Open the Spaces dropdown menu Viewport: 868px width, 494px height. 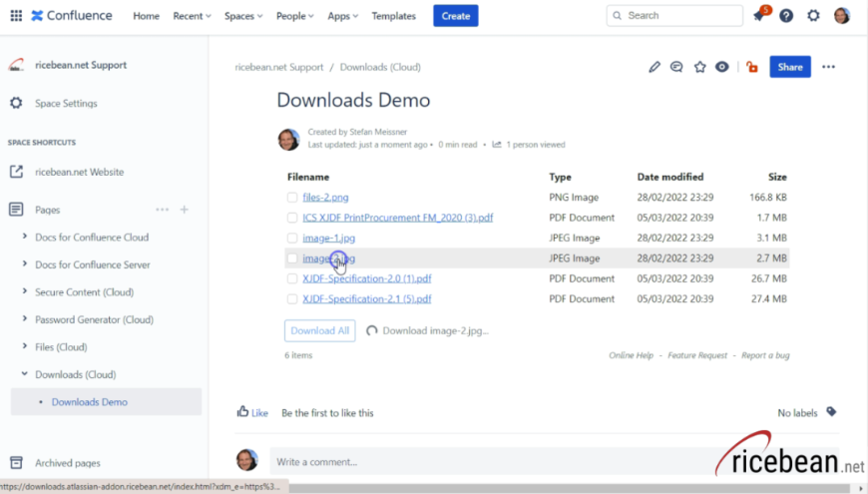(x=243, y=16)
